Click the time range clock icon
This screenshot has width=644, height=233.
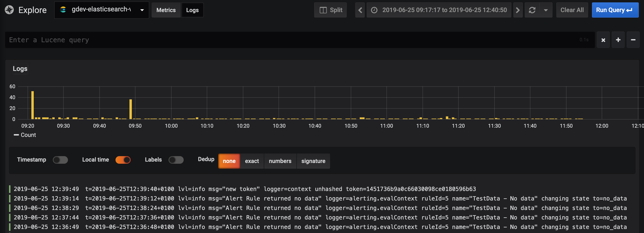click(374, 10)
